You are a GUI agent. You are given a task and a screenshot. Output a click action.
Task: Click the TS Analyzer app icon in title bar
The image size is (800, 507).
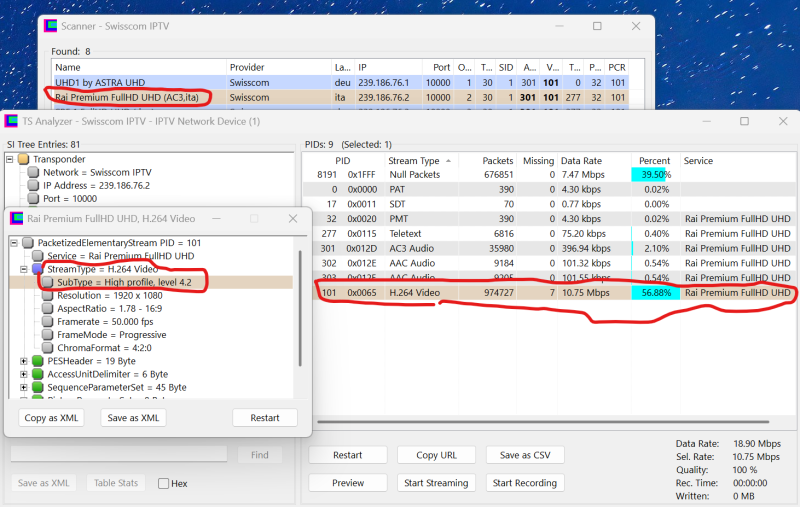click(12, 121)
